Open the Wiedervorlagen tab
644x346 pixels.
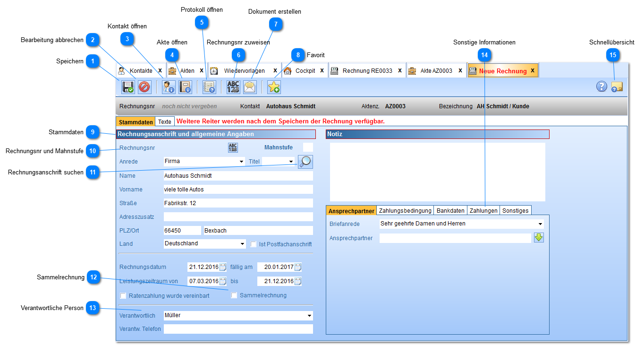(244, 70)
